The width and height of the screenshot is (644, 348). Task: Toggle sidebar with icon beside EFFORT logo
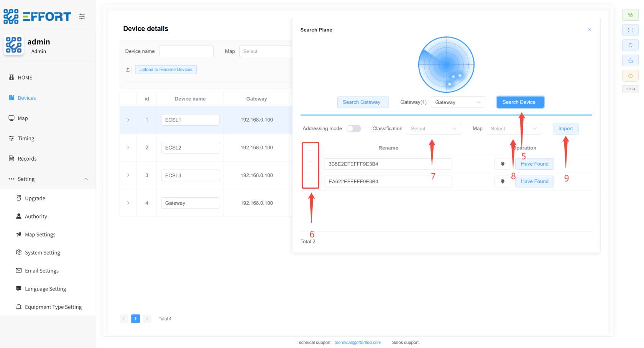(82, 16)
